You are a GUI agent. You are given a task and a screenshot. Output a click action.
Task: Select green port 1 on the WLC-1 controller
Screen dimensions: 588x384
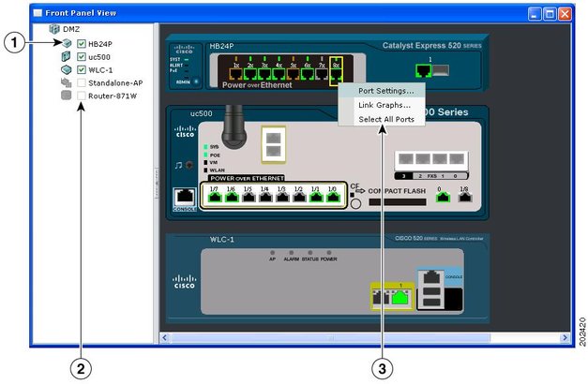(x=401, y=298)
